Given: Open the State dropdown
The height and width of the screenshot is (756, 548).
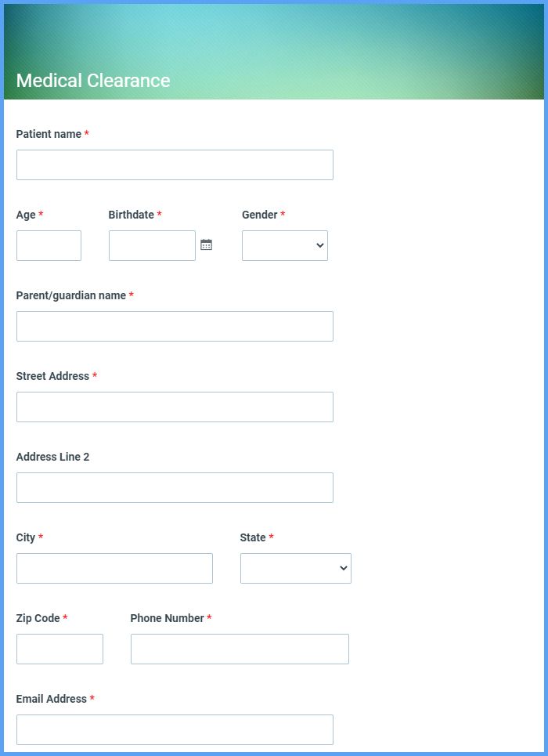Looking at the screenshot, I should coord(295,568).
